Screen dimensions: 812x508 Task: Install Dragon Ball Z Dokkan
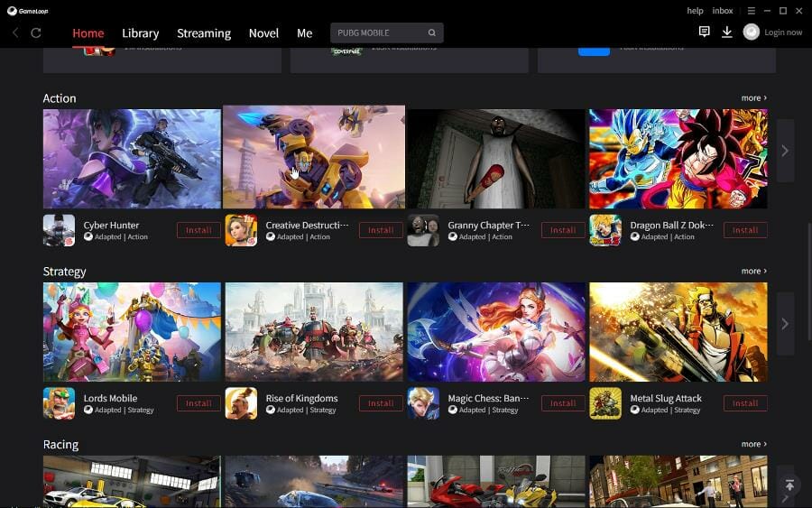point(746,230)
